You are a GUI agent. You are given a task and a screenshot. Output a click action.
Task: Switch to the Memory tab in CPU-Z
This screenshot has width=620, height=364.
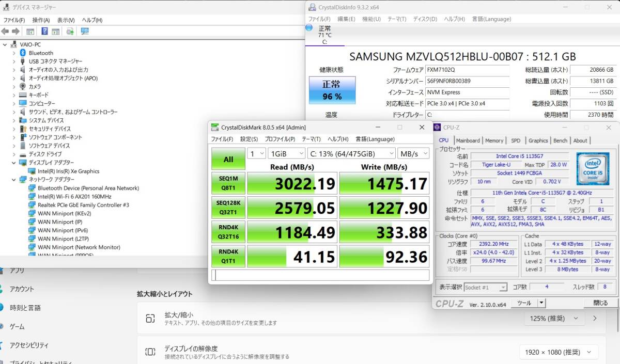pyautogui.click(x=494, y=140)
